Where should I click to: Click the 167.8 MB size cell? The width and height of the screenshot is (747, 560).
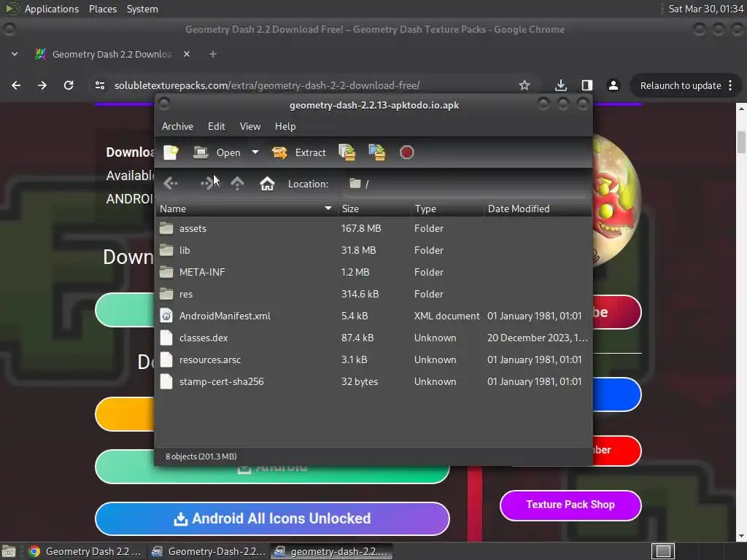point(361,228)
